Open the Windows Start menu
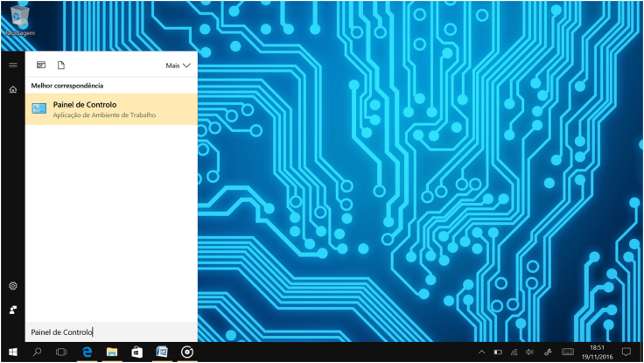The image size is (644, 363). 12,353
